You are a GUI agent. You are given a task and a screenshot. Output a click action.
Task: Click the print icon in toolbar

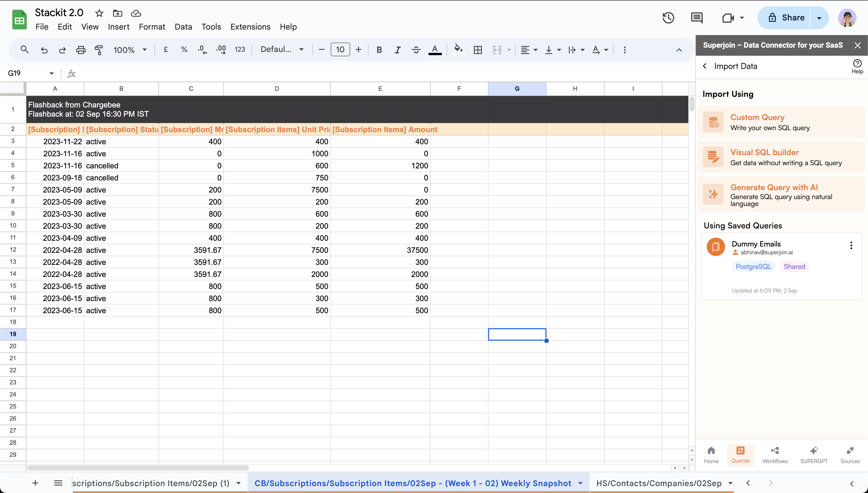coord(80,50)
